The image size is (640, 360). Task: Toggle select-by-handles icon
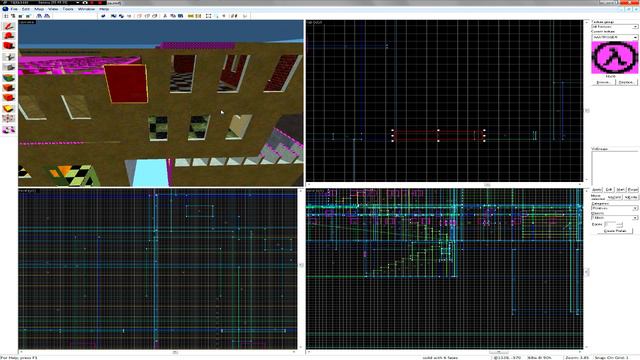(209, 16)
